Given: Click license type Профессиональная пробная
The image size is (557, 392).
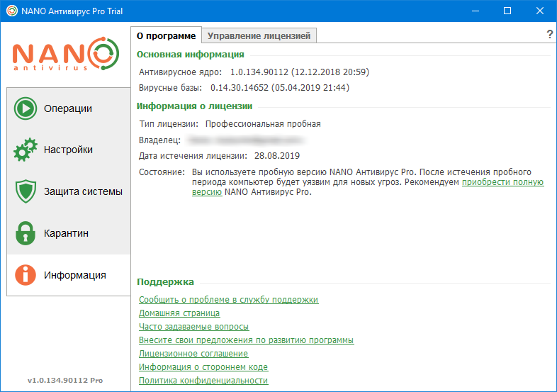Looking at the screenshot, I should [x=263, y=123].
